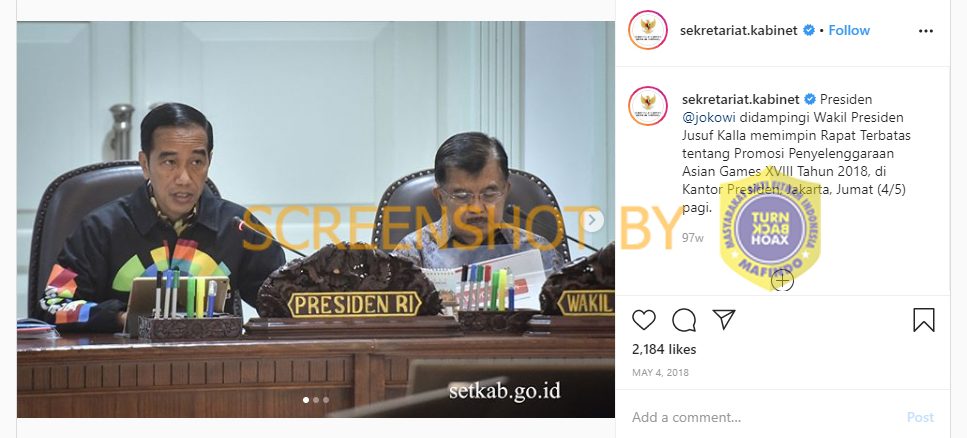Like the post with heart icon
The height and width of the screenshot is (438, 967).
(x=643, y=320)
